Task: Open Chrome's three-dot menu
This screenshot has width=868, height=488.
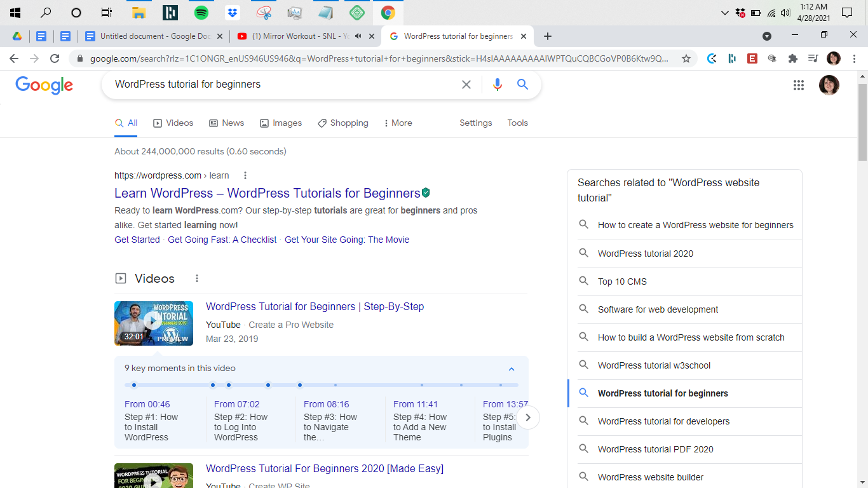Action: click(854, 58)
